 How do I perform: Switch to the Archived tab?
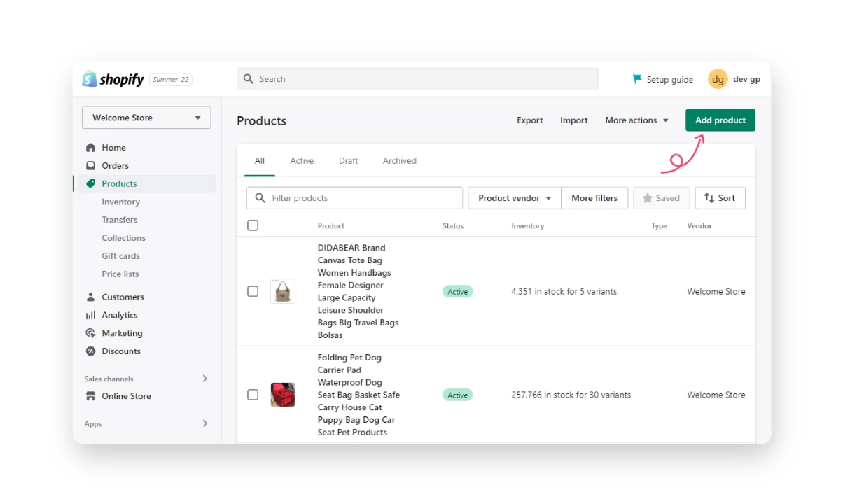(400, 161)
